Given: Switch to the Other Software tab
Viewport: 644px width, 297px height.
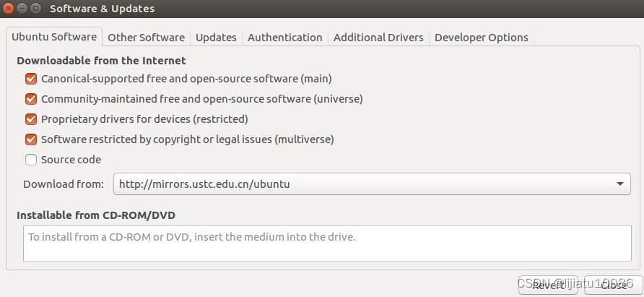Looking at the screenshot, I should pyautogui.click(x=147, y=38).
